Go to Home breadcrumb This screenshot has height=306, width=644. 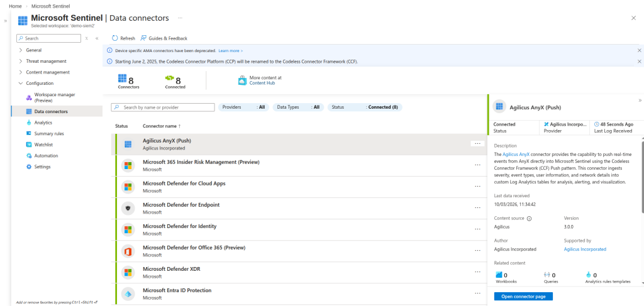click(x=15, y=6)
